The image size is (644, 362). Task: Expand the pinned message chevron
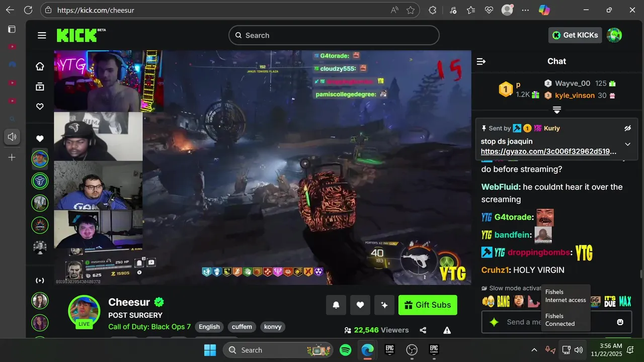(627, 144)
